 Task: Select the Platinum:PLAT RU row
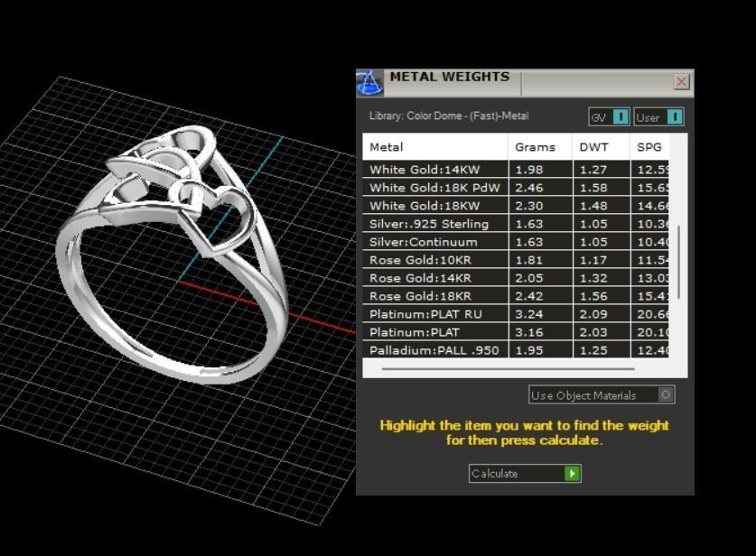coord(516,314)
